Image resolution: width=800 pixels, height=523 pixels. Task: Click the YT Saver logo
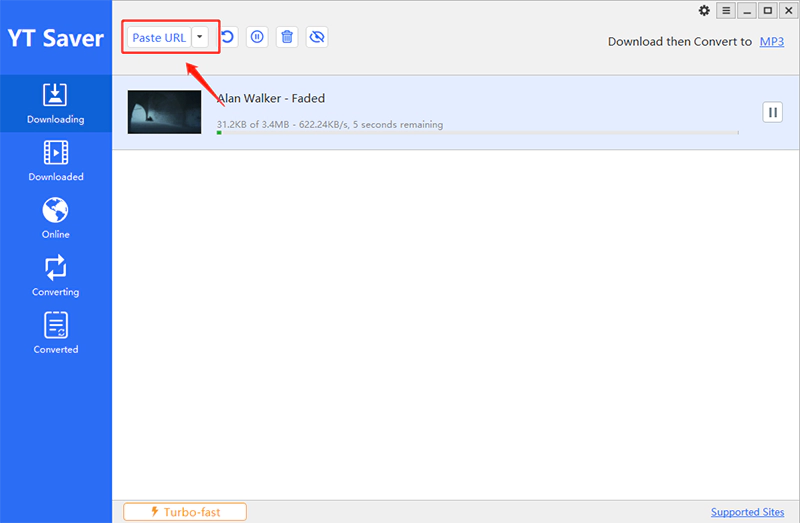(56, 38)
